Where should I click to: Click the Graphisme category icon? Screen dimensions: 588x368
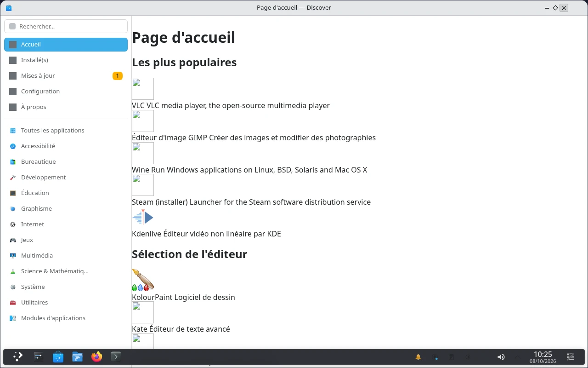[x=13, y=209]
